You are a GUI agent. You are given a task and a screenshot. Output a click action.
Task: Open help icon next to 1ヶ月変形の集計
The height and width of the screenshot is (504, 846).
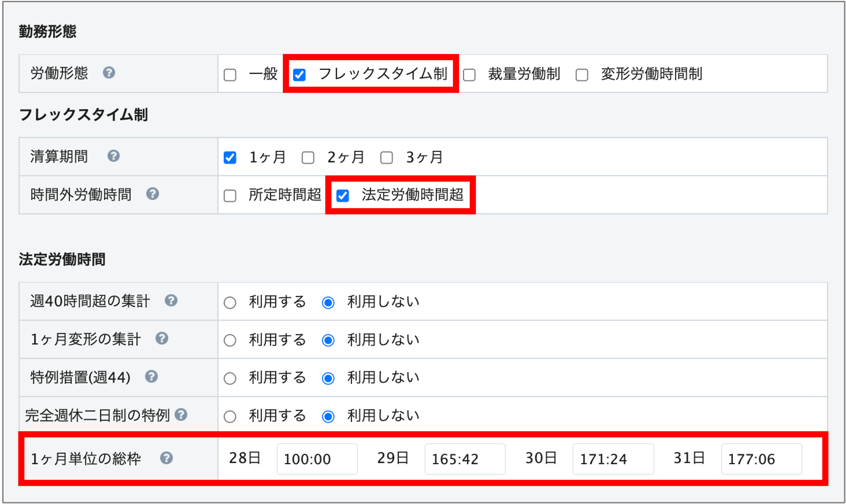point(162,339)
